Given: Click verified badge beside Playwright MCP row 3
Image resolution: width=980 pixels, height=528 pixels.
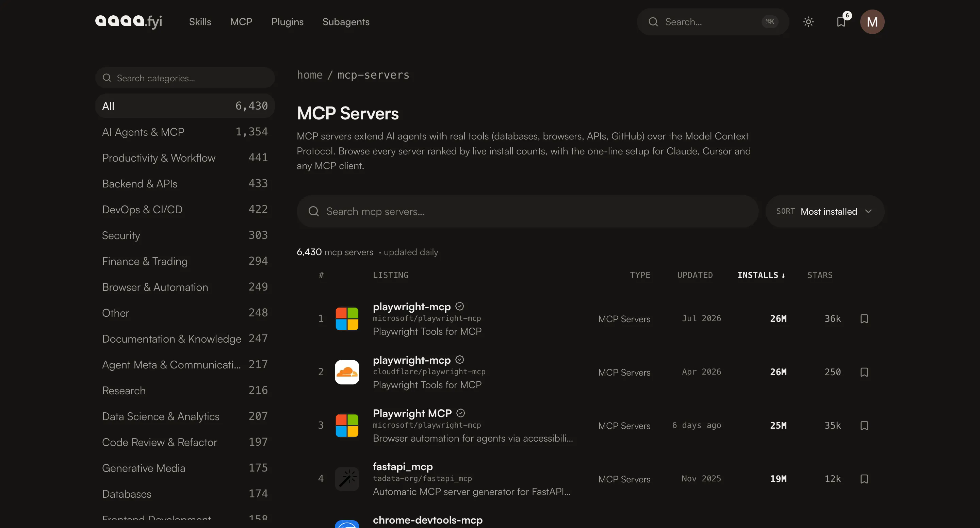Looking at the screenshot, I should 460,413.
